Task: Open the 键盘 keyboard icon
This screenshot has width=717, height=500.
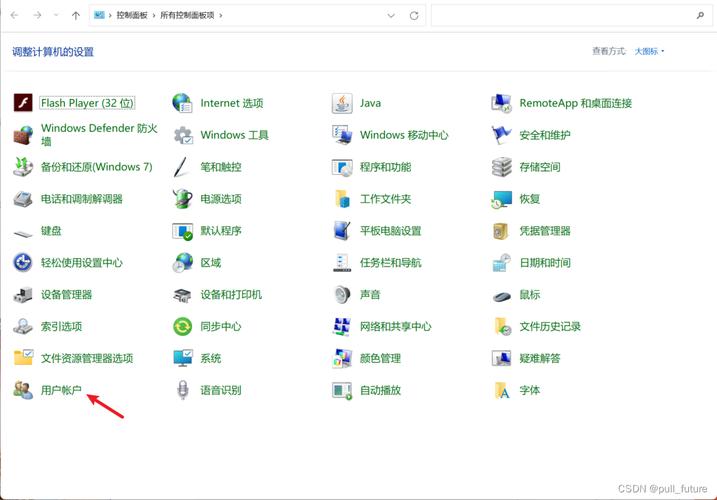Action: 23,234
